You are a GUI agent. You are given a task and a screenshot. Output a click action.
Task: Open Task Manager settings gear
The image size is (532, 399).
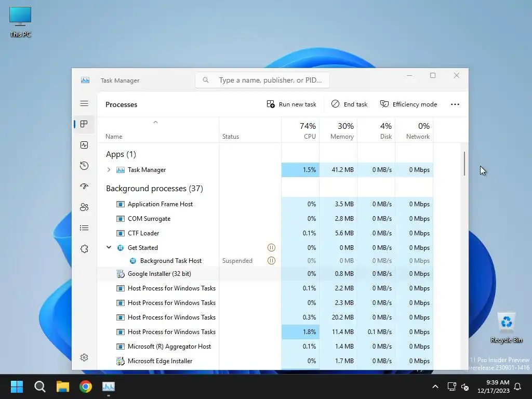tap(84, 357)
